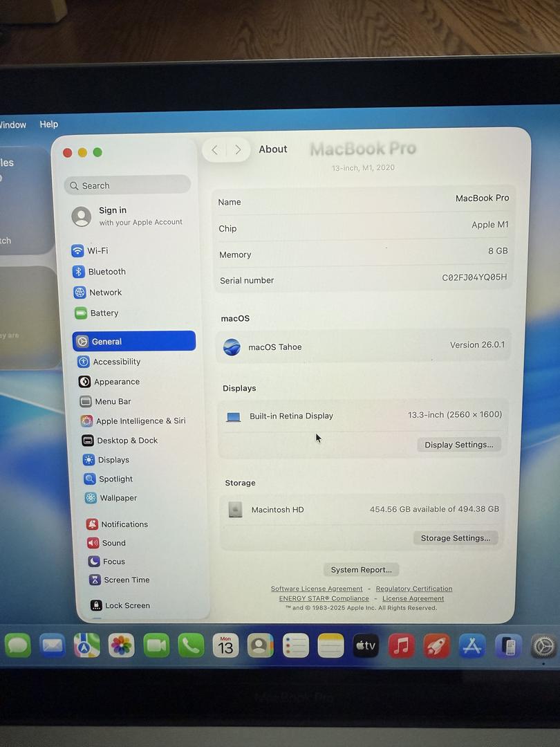Launch Mail from the Dock
This screenshot has height=747, width=560.
point(53,646)
